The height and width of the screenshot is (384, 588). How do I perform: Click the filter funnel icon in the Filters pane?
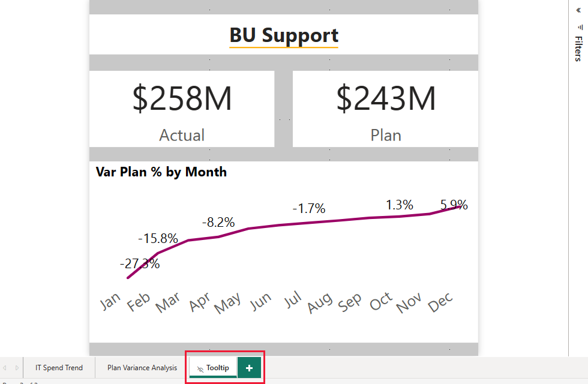click(x=580, y=28)
